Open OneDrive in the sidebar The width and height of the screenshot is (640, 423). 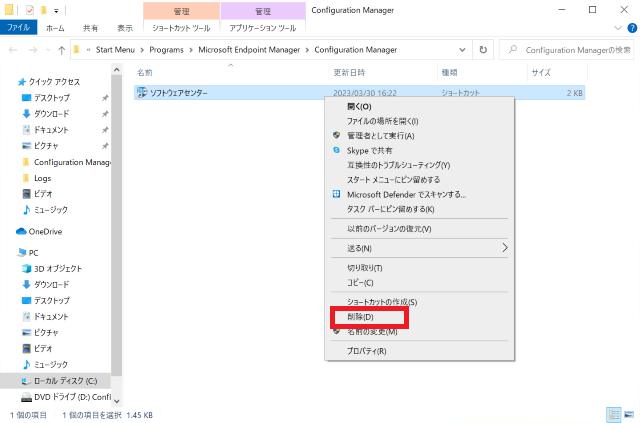(44, 231)
